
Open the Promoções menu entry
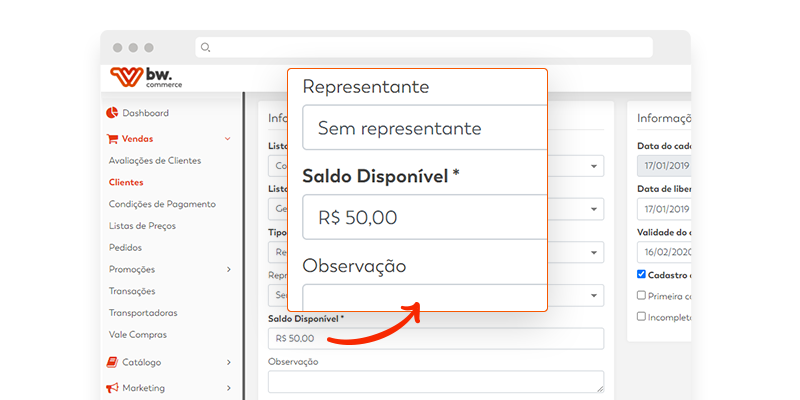(132, 269)
